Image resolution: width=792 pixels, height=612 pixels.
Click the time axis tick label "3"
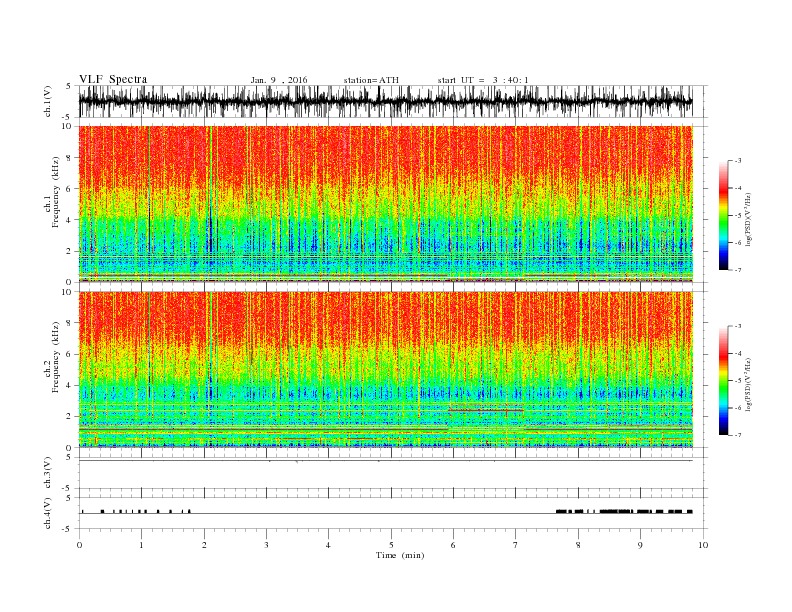pyautogui.click(x=266, y=545)
